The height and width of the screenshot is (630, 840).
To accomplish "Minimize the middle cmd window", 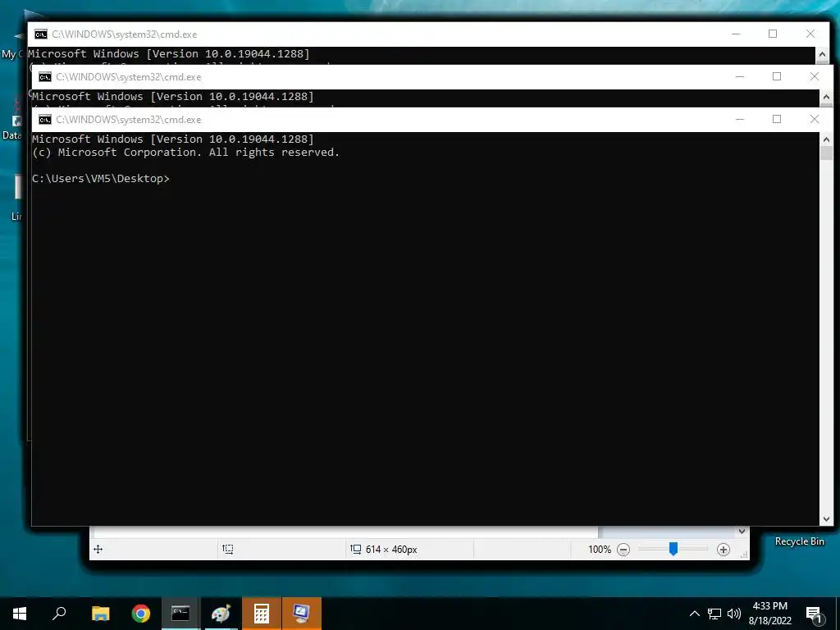I will click(740, 76).
